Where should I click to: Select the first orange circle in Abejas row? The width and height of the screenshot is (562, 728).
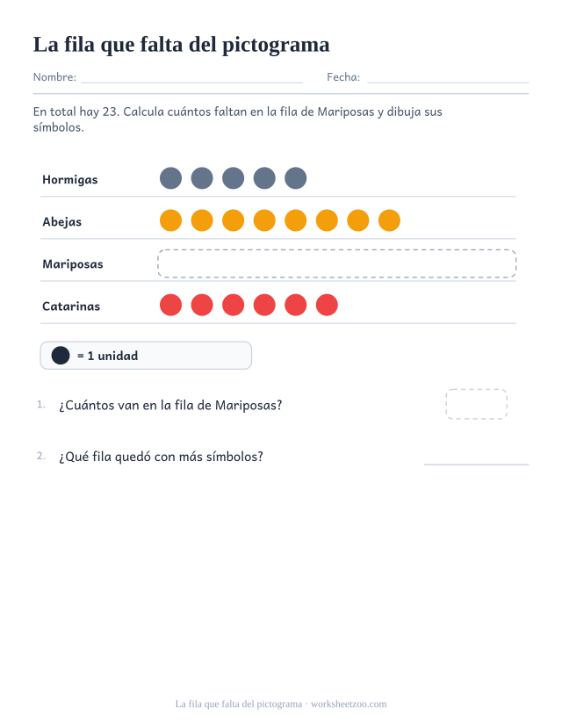(170, 220)
